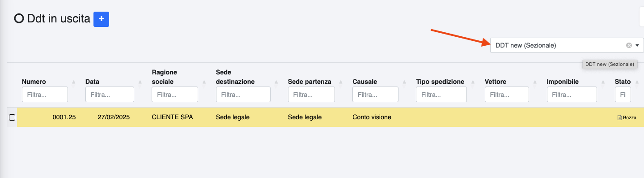Sort by the Sede destinazione column arrows
The image size is (644, 178).
[x=276, y=82]
